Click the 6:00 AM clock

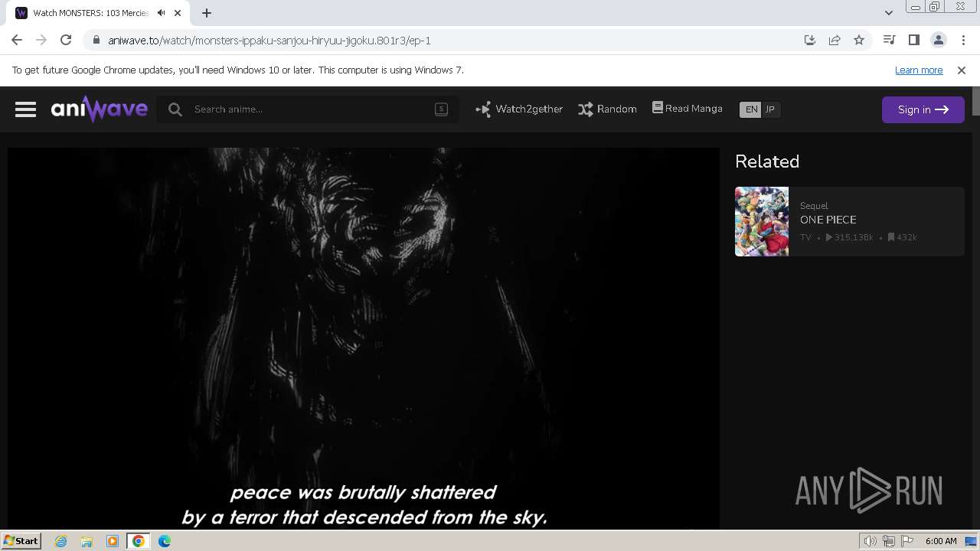click(x=941, y=541)
